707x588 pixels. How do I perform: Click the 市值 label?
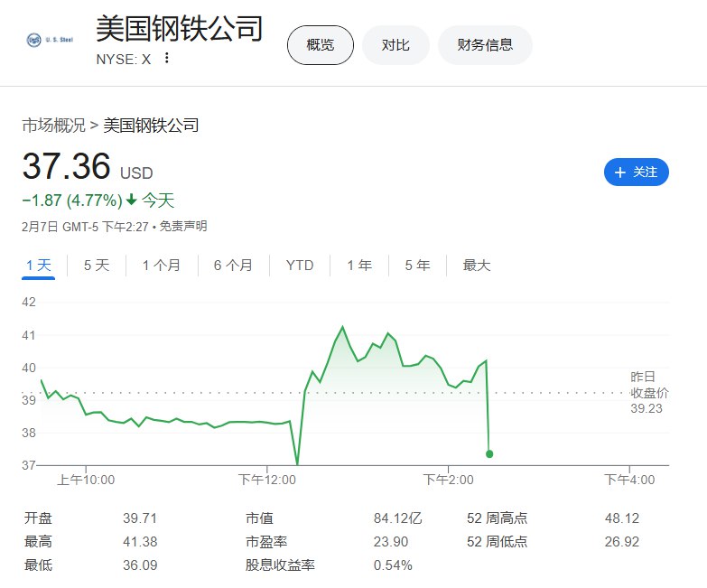pos(259,518)
